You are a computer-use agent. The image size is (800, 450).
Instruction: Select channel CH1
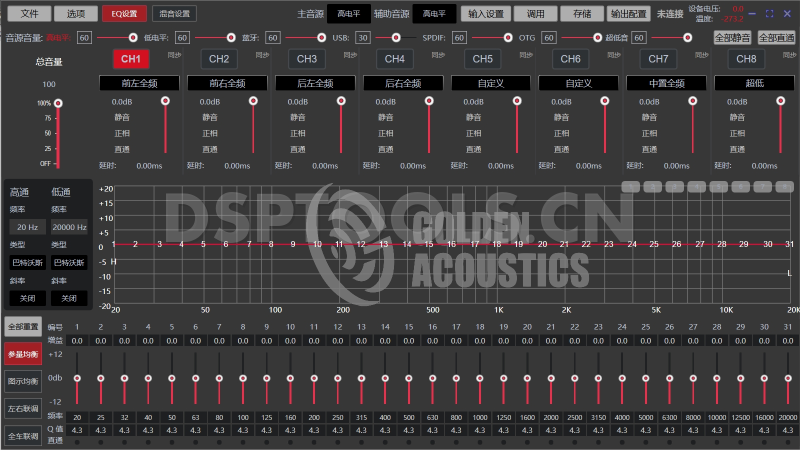[x=131, y=59]
